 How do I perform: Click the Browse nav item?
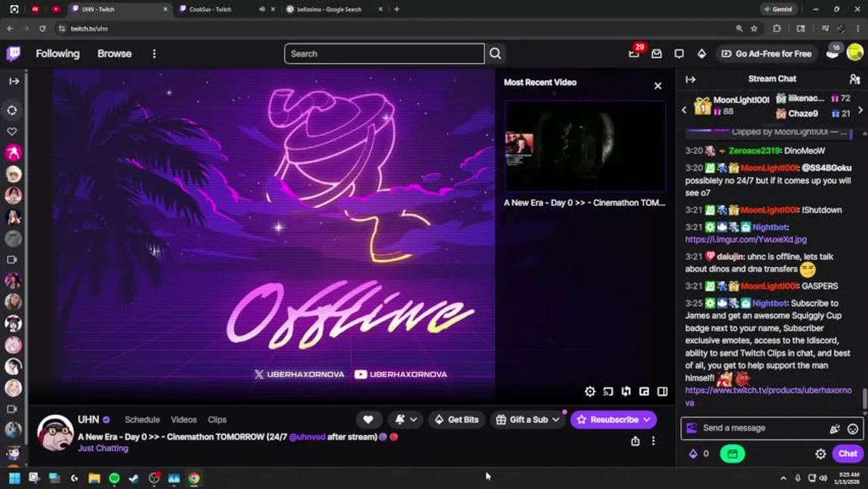coord(114,54)
